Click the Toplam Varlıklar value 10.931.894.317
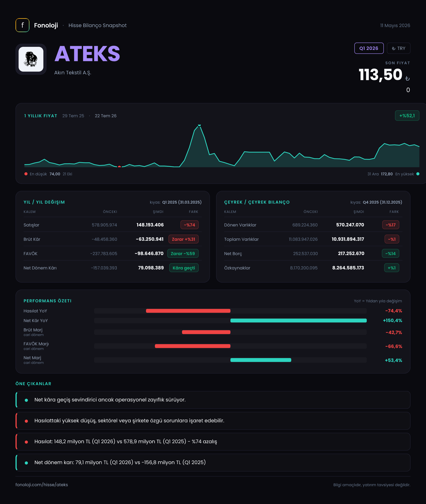426x504 pixels. click(x=348, y=239)
